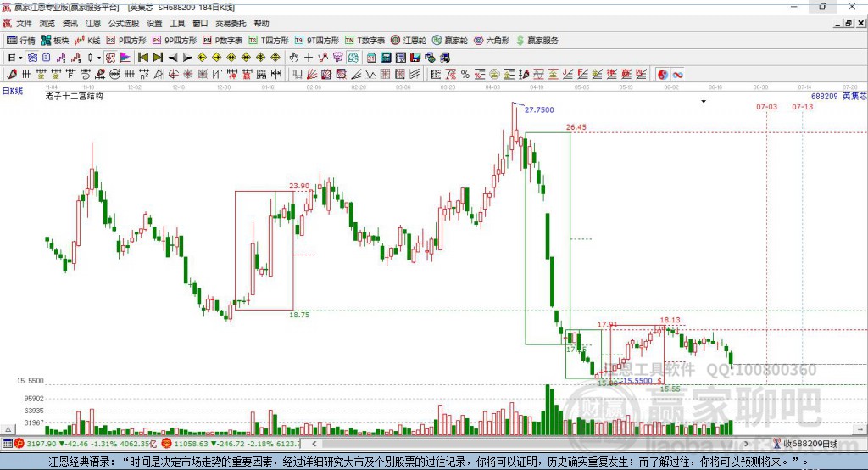Open the 公式选股 menu
Image resolution: width=868 pixels, height=470 pixels.
[124, 23]
